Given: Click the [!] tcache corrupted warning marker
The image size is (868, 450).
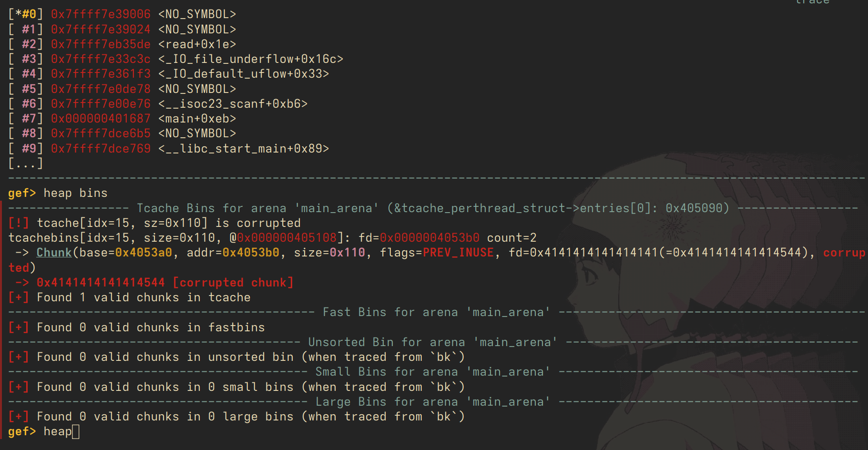Looking at the screenshot, I should pos(19,223).
